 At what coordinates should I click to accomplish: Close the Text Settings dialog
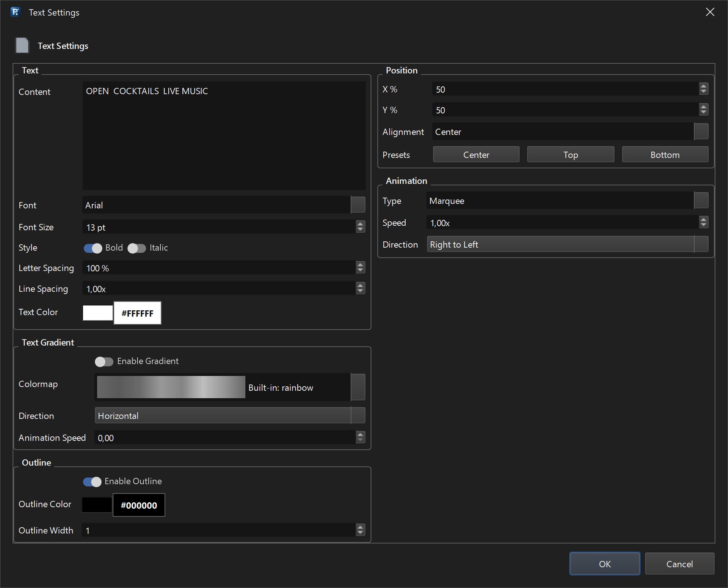coord(710,12)
